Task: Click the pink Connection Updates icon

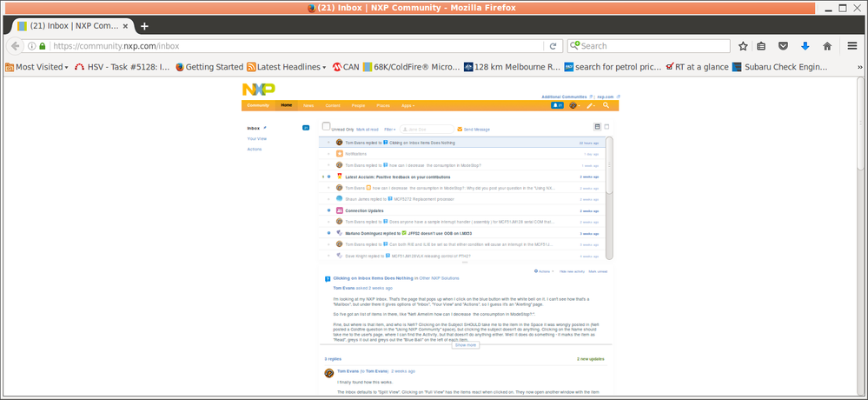Action: pyautogui.click(x=340, y=210)
